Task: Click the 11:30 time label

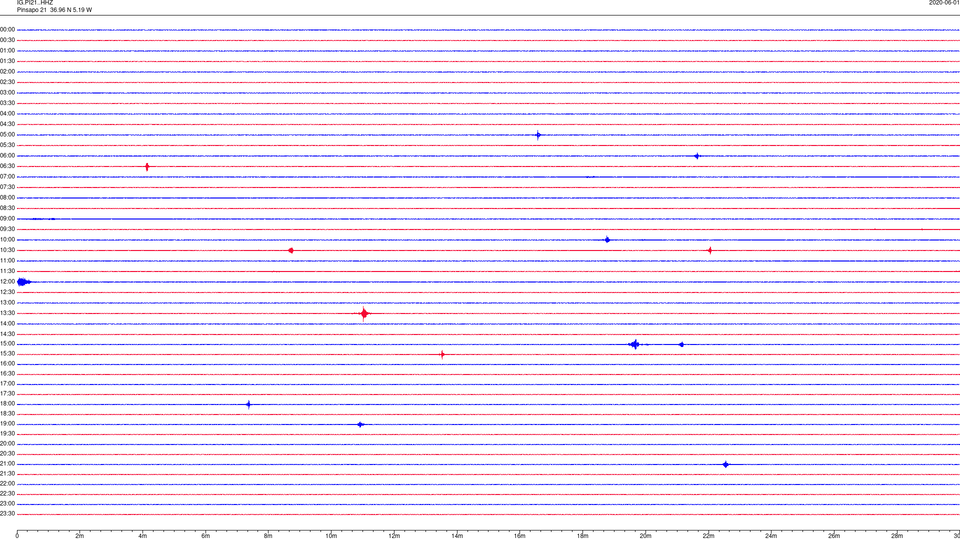Action: point(7,271)
